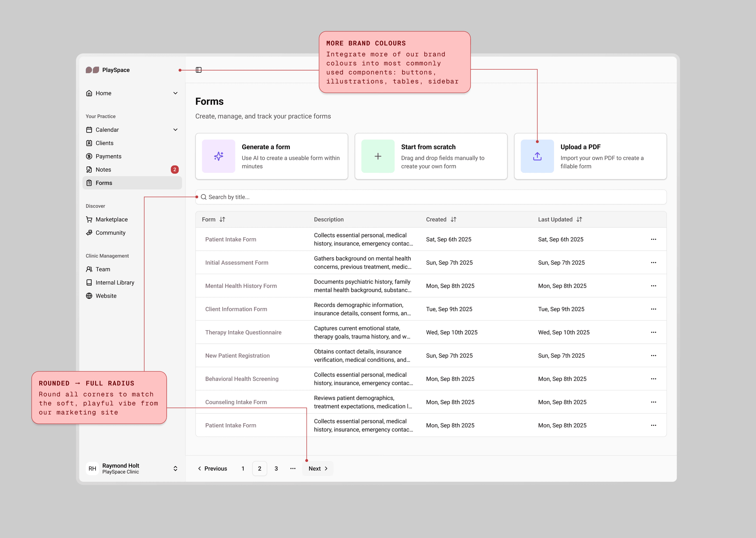This screenshot has height=538, width=756.
Task: Toggle the sidebar collapse icon
Action: pyautogui.click(x=198, y=70)
